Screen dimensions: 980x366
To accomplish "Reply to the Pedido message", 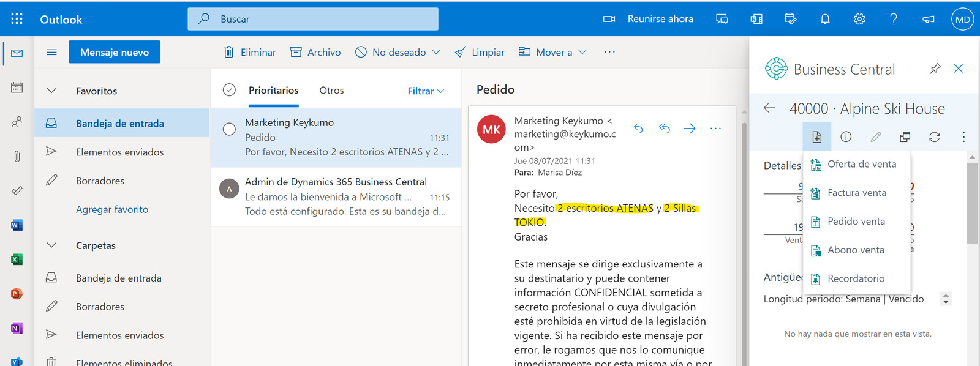I will point(638,129).
